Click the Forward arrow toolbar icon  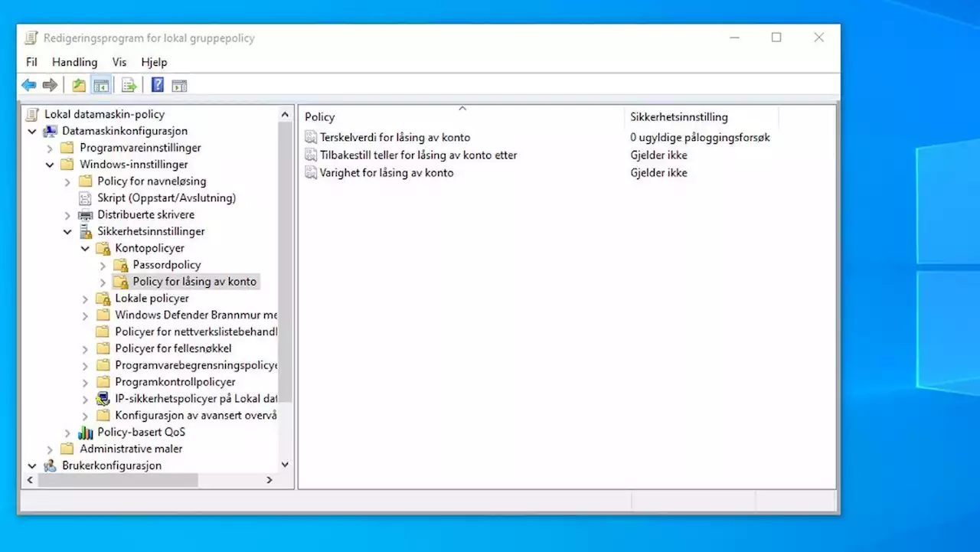tap(50, 85)
